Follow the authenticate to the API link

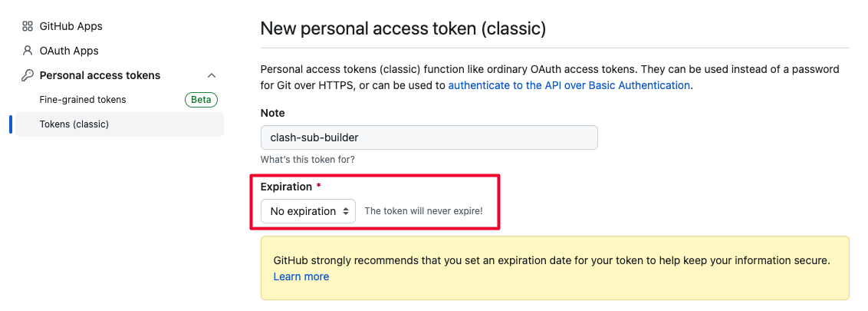click(x=569, y=85)
